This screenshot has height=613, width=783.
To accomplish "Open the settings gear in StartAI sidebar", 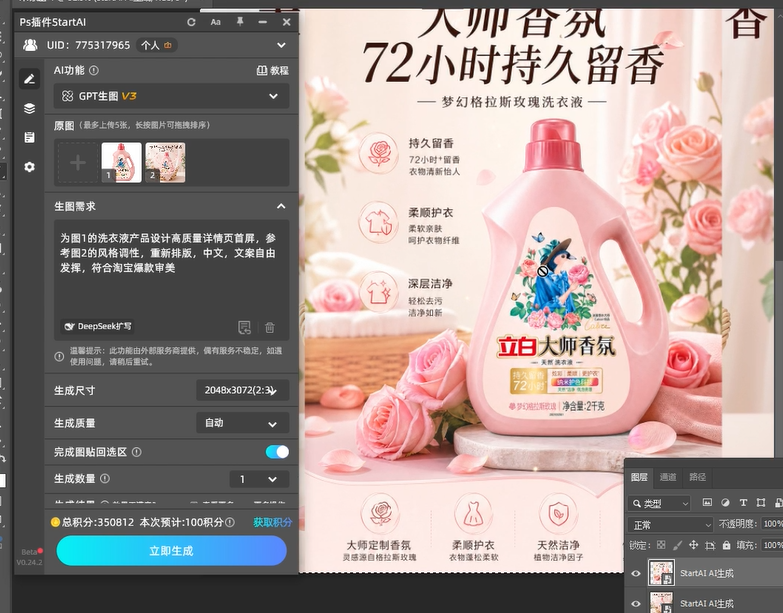I will (x=29, y=167).
